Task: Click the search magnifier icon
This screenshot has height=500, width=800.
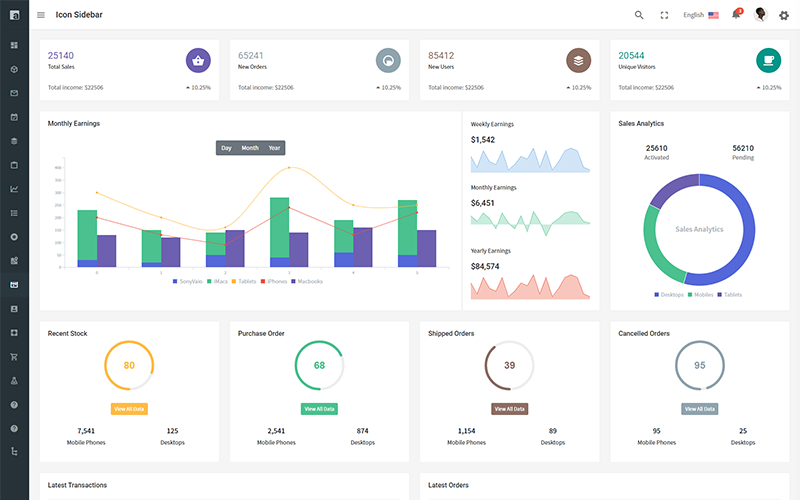Action: click(639, 15)
